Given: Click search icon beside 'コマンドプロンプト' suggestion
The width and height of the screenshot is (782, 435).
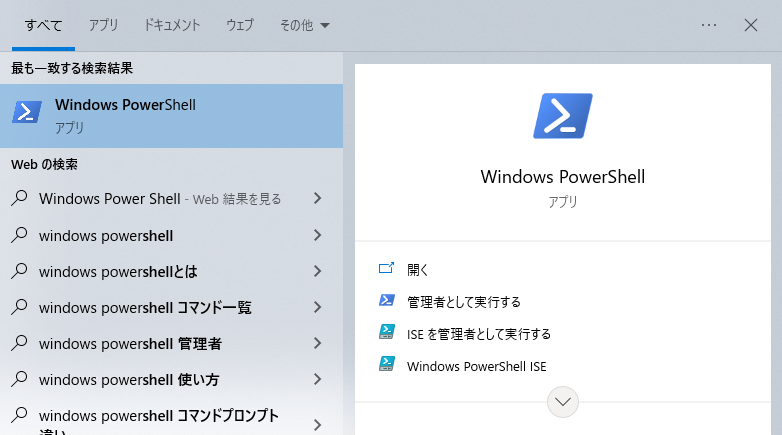Looking at the screenshot, I should coord(19,415).
